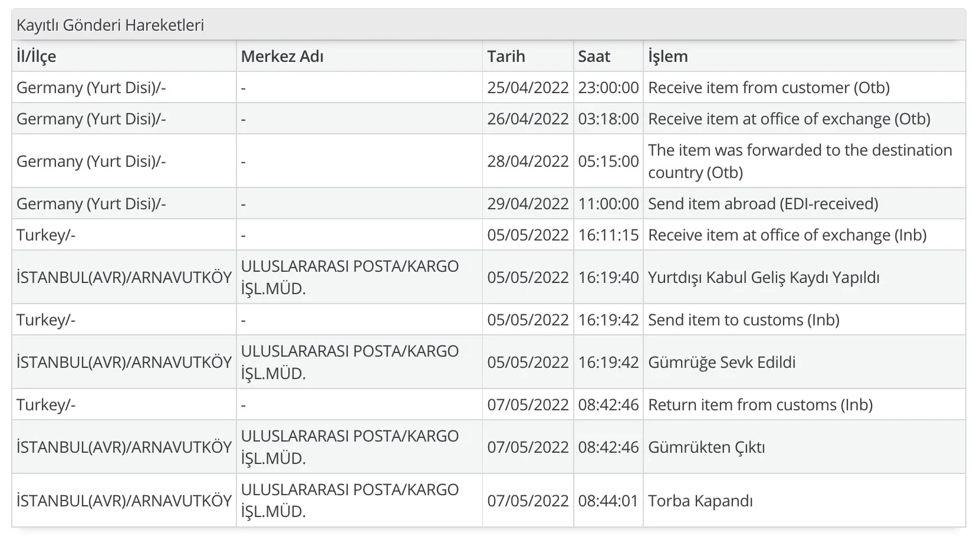Click the 16:11:15 time cell
Screen dimensions: 980x540
pos(608,235)
